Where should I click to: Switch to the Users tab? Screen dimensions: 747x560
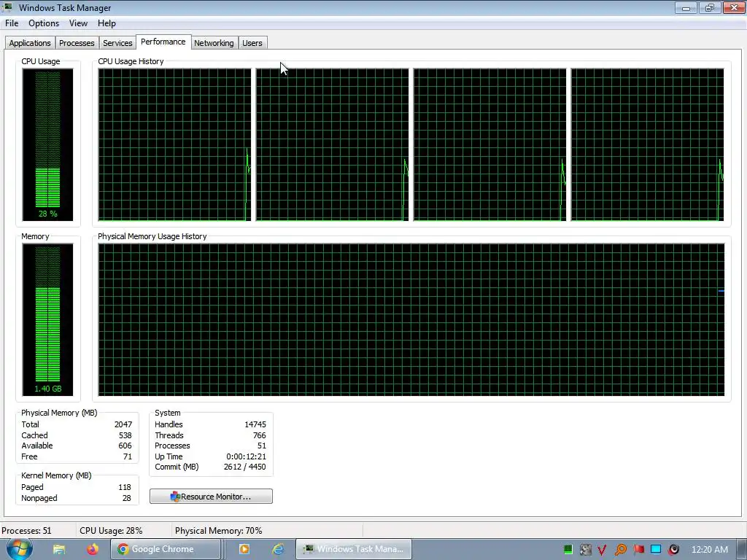click(252, 43)
